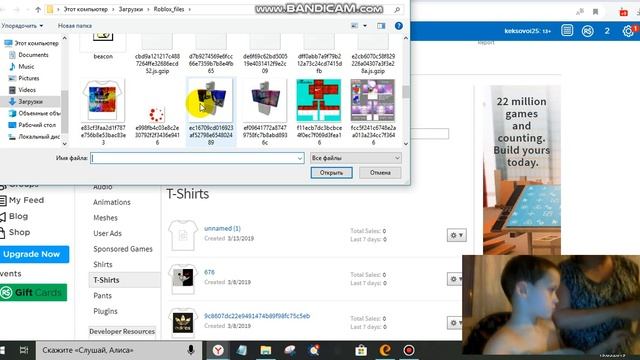This screenshot has width=640, height=360.
Task: Click the up-folder arrow in file dialog
Action: coord(38,9)
